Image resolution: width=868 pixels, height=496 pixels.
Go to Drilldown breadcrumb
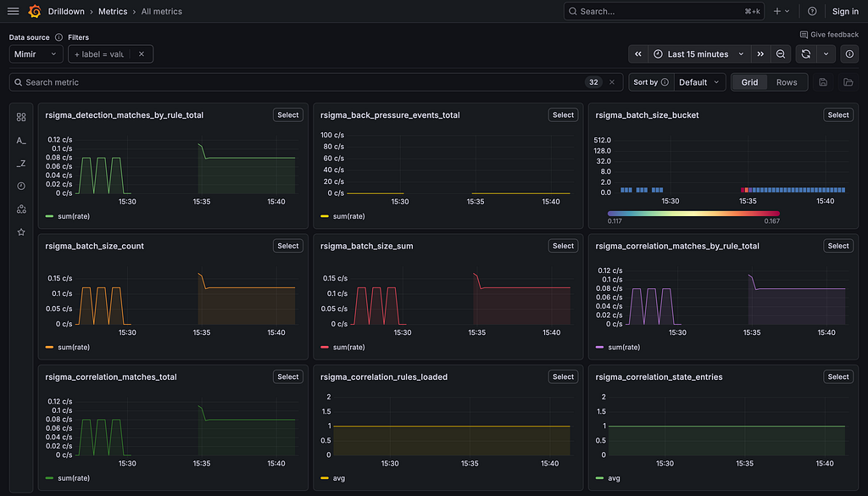pyautogui.click(x=66, y=11)
